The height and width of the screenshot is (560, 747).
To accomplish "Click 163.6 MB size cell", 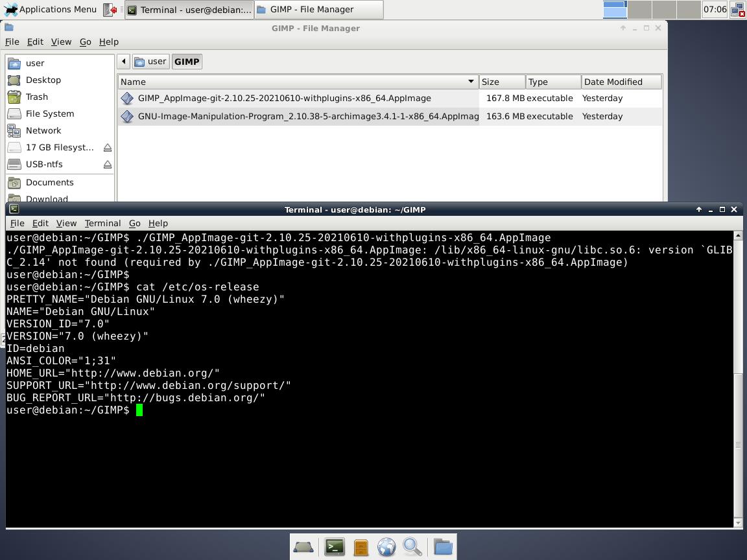I will coord(505,116).
